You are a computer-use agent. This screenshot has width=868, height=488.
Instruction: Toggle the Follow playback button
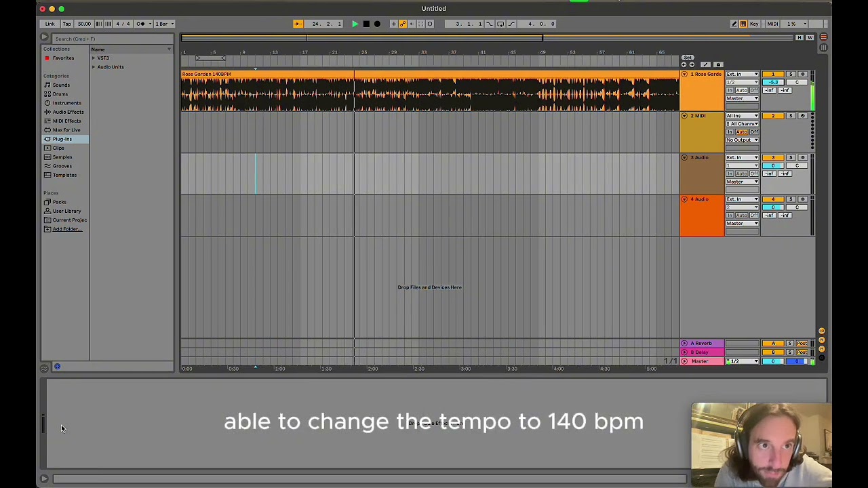coord(298,24)
